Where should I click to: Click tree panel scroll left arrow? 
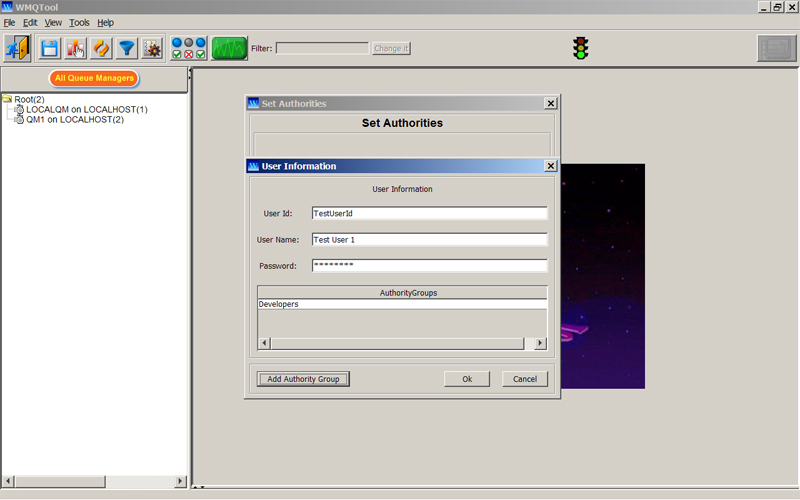(x=8, y=481)
